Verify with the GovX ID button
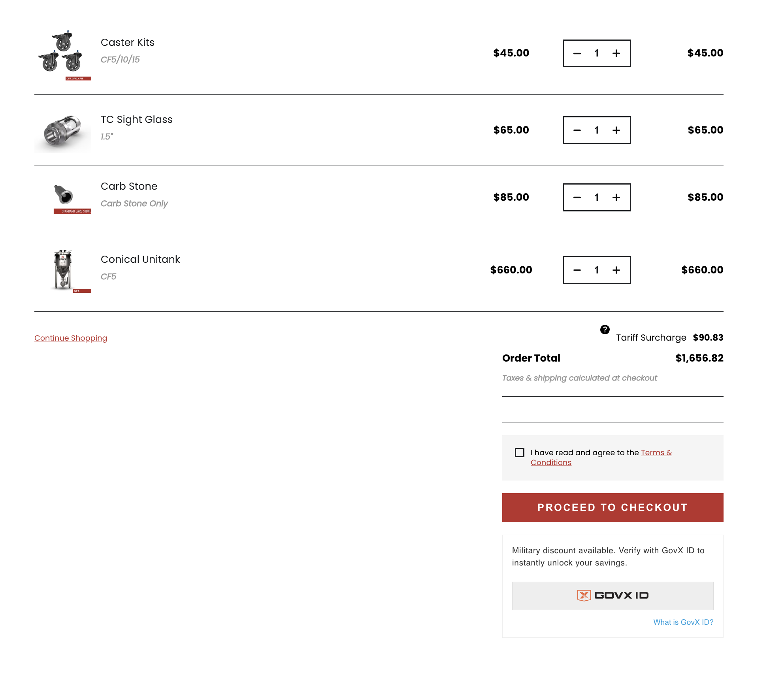Screen dimensions: 784x686 (x=612, y=596)
